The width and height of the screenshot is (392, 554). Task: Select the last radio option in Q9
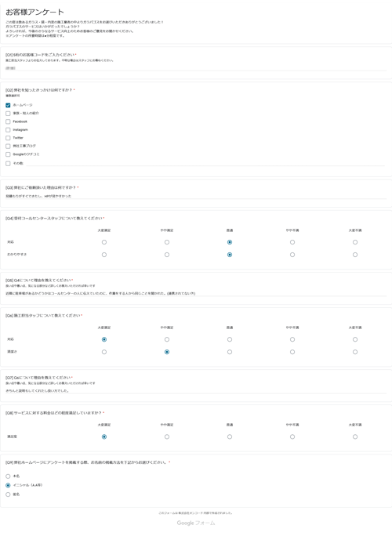(x=8, y=494)
